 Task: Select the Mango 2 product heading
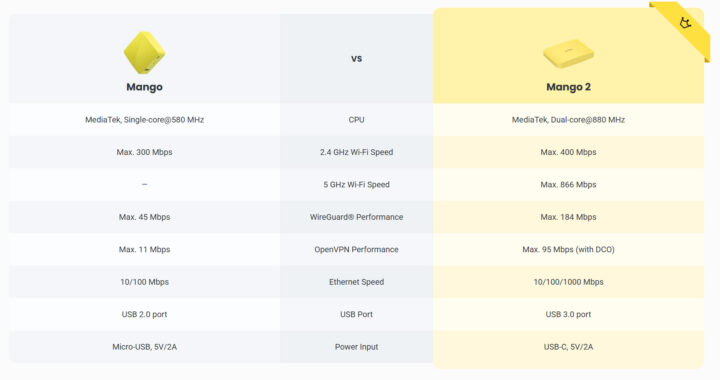tap(568, 87)
